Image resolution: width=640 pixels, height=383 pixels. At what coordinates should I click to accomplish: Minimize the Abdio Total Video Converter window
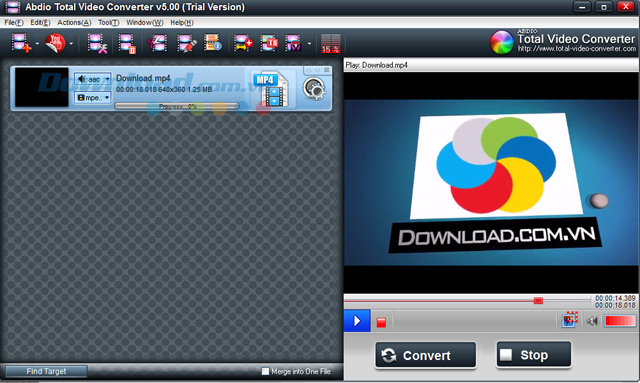click(582, 7)
